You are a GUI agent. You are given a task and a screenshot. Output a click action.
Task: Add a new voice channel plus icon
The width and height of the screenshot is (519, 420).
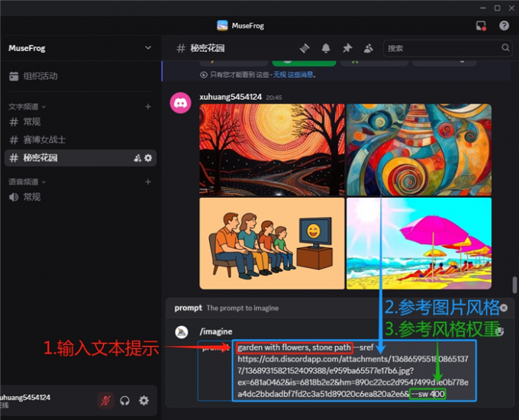point(148,182)
